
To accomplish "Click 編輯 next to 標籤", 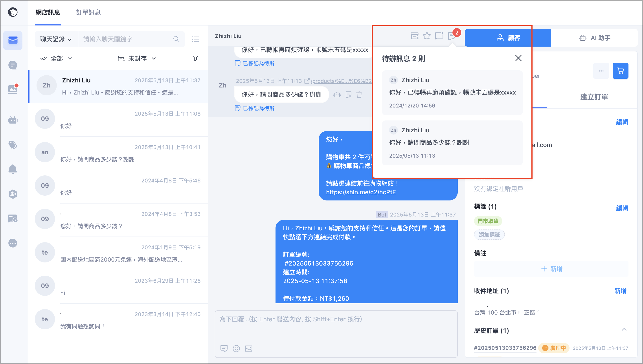I will pyautogui.click(x=622, y=208).
